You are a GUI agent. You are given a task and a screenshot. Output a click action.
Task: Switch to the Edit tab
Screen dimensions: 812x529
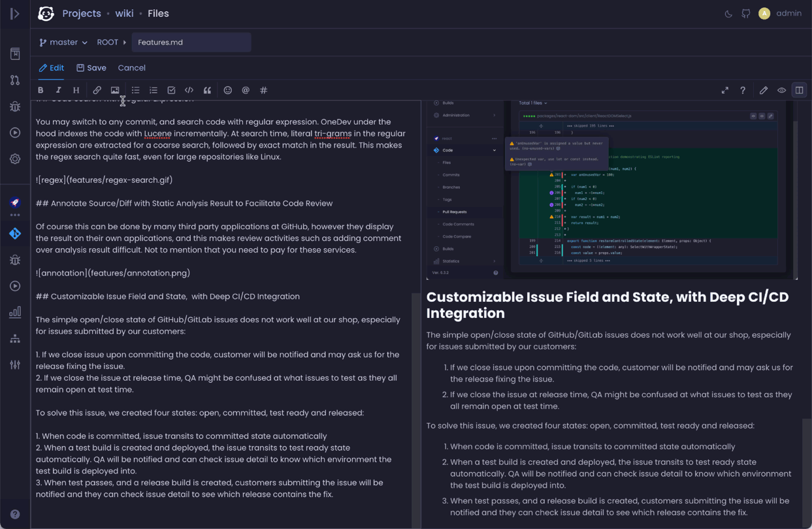[x=51, y=67]
